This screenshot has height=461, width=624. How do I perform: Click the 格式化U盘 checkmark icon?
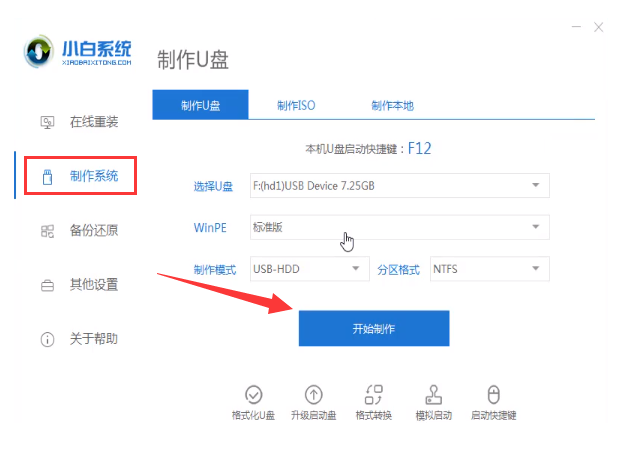pyautogui.click(x=254, y=395)
